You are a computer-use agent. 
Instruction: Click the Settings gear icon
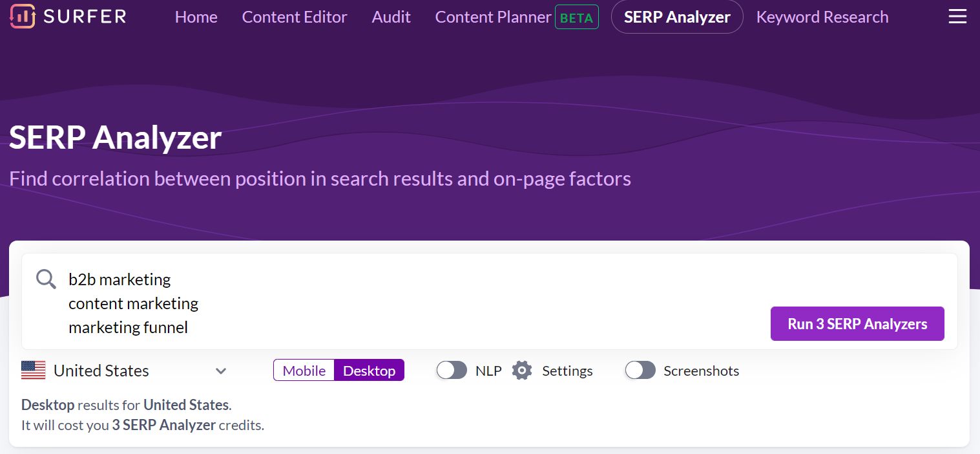pyautogui.click(x=522, y=371)
